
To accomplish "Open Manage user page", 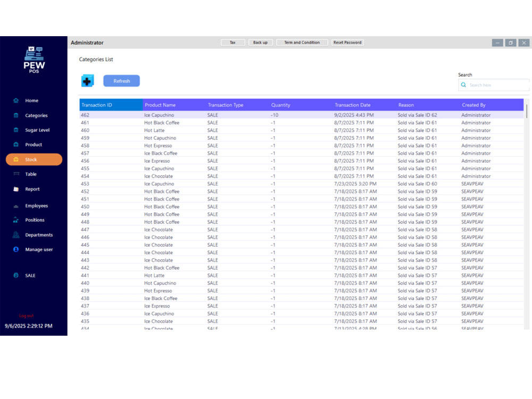I will click(x=39, y=250).
